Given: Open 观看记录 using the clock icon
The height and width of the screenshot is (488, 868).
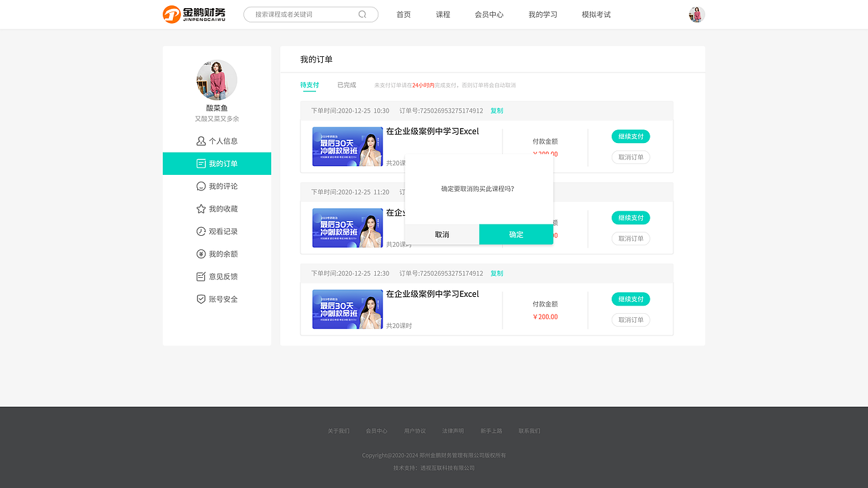Looking at the screenshot, I should 201,231.
